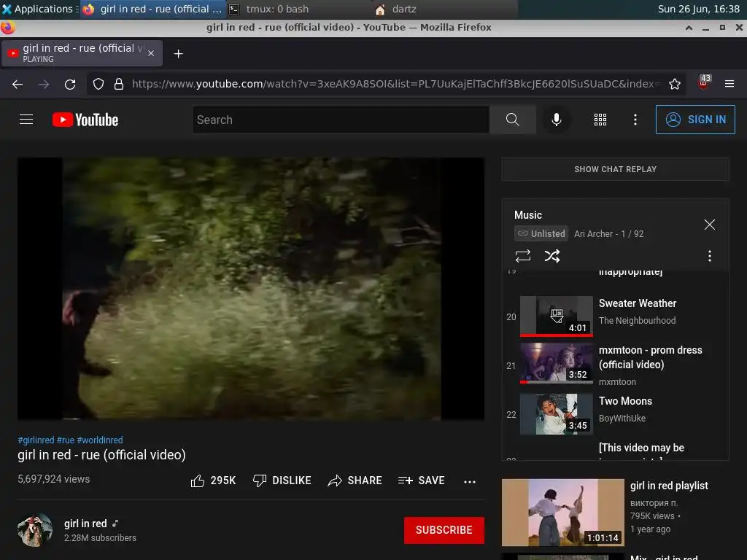Image resolution: width=747 pixels, height=560 pixels.
Task: Open the girl in red playlist thumbnail
Action: click(562, 513)
